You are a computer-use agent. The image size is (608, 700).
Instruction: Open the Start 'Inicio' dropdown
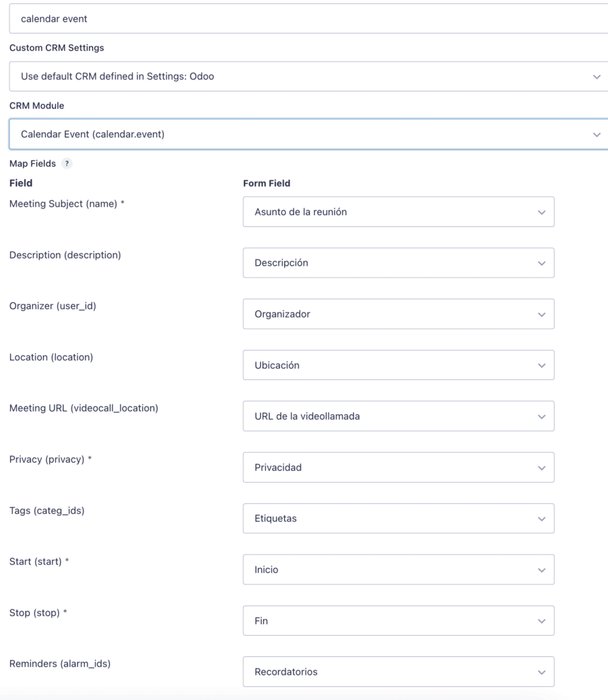(398, 569)
